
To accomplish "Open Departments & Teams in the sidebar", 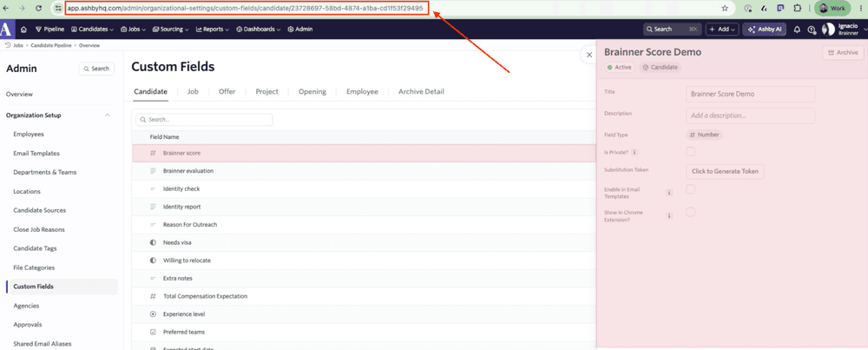I will pos(45,172).
